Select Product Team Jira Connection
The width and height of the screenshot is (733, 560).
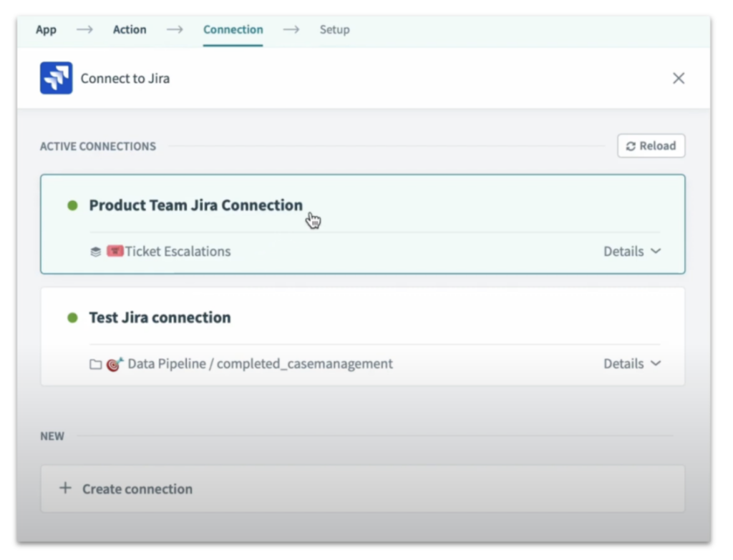(195, 205)
